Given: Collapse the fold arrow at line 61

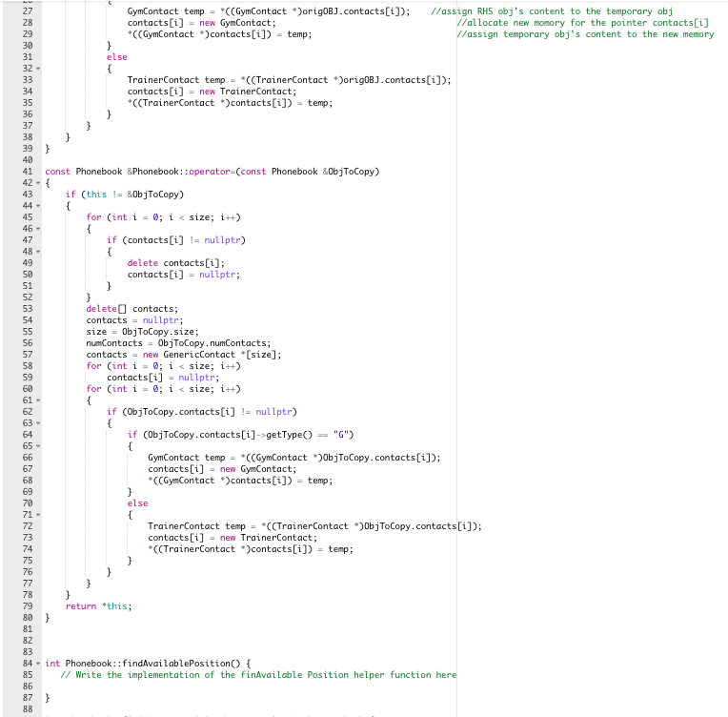Looking at the screenshot, I should pos(38,400).
